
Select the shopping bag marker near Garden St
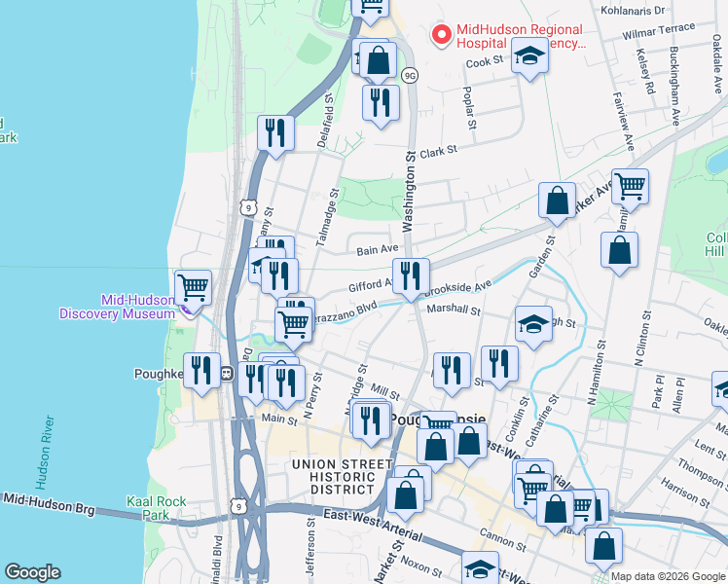click(557, 203)
